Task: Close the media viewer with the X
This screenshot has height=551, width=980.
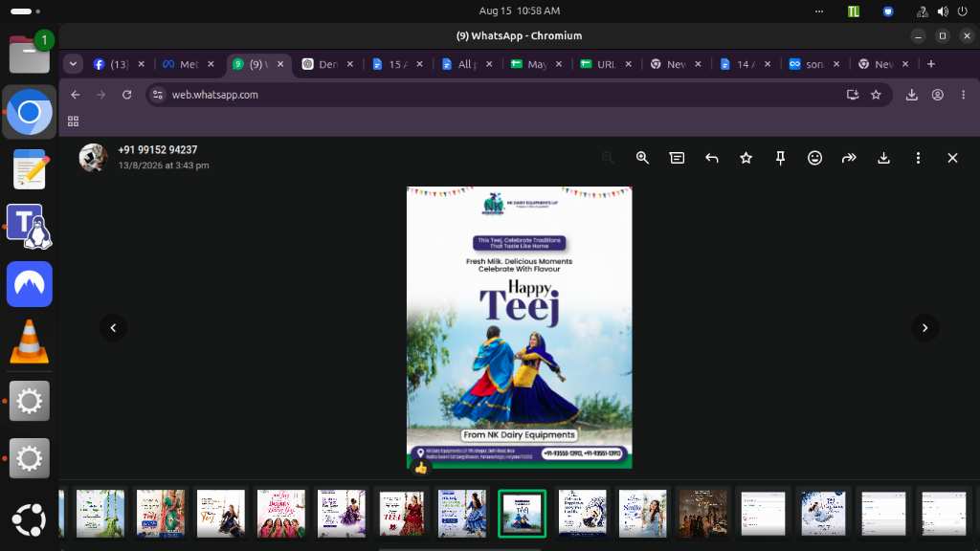Action: point(952,158)
